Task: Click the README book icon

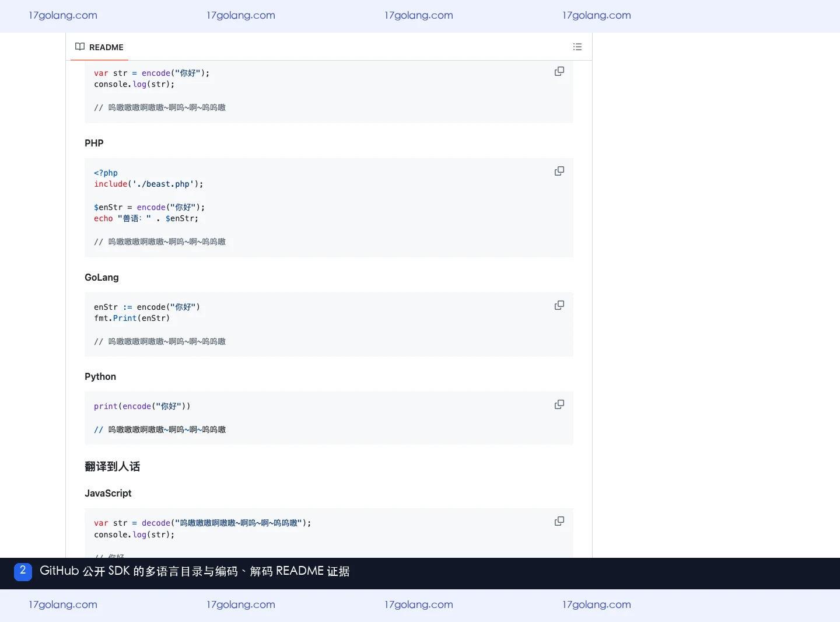Action: pyautogui.click(x=80, y=47)
